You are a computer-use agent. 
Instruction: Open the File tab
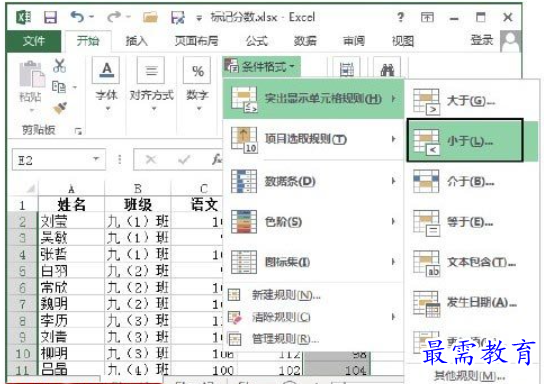point(34,41)
